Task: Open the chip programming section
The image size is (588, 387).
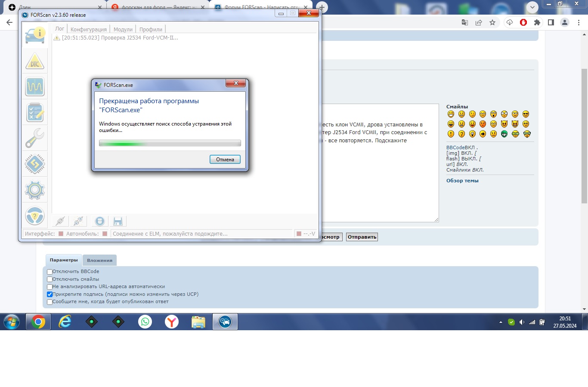Action: point(35,164)
